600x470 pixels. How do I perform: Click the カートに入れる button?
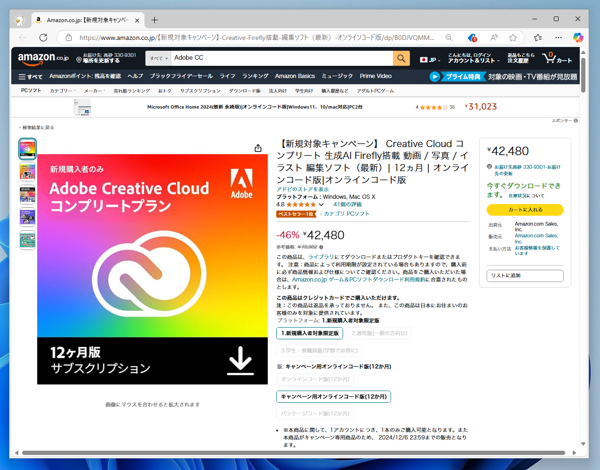click(525, 210)
